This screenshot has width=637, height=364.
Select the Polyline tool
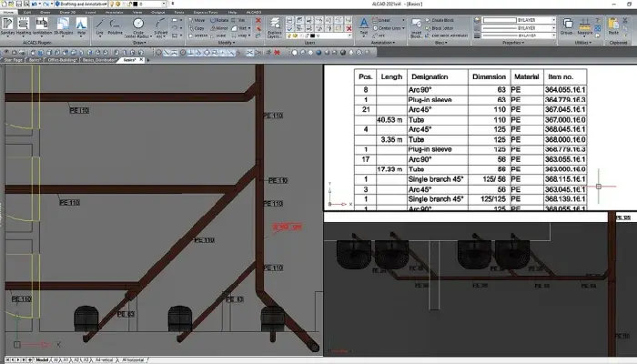115,26
